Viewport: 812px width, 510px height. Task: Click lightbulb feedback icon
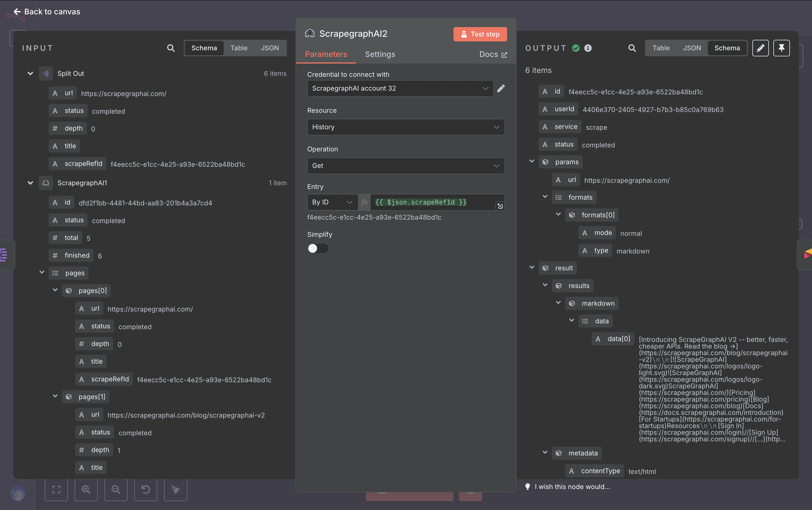click(x=528, y=487)
